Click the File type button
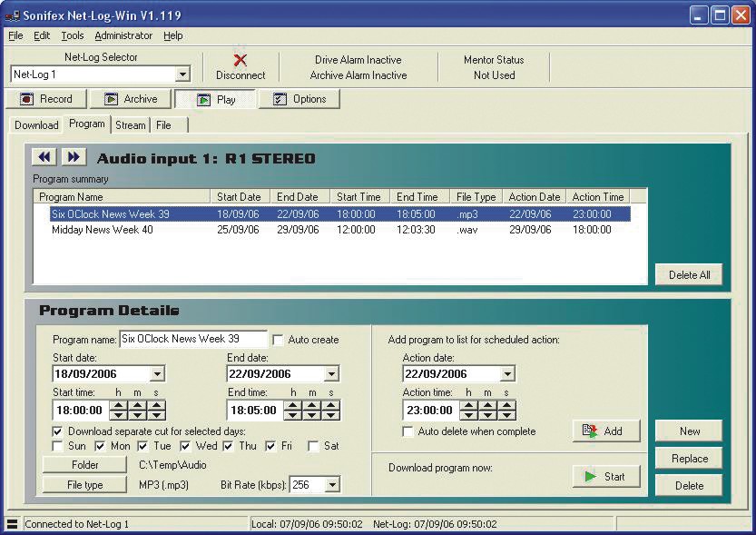The width and height of the screenshot is (756, 535). click(x=85, y=485)
